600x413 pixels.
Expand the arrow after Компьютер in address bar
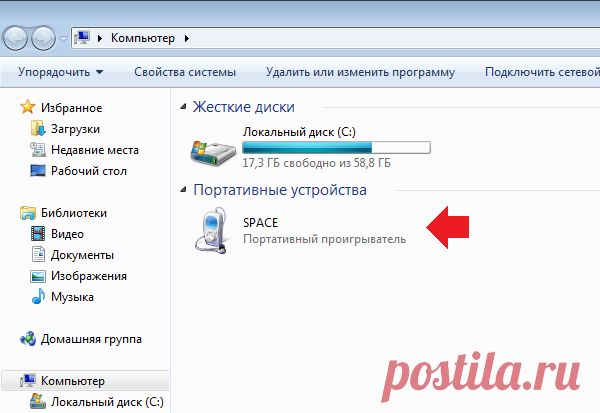click(x=187, y=38)
